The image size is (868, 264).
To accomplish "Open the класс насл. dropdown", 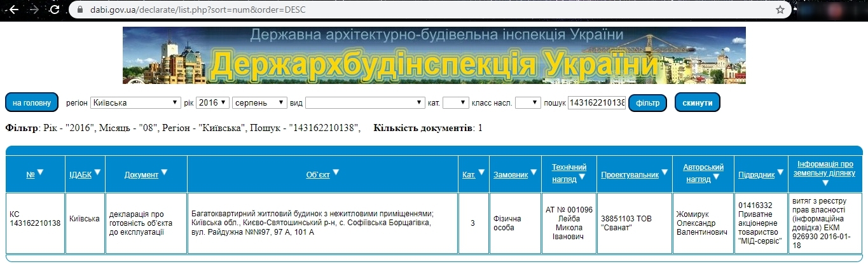I will tap(528, 102).
